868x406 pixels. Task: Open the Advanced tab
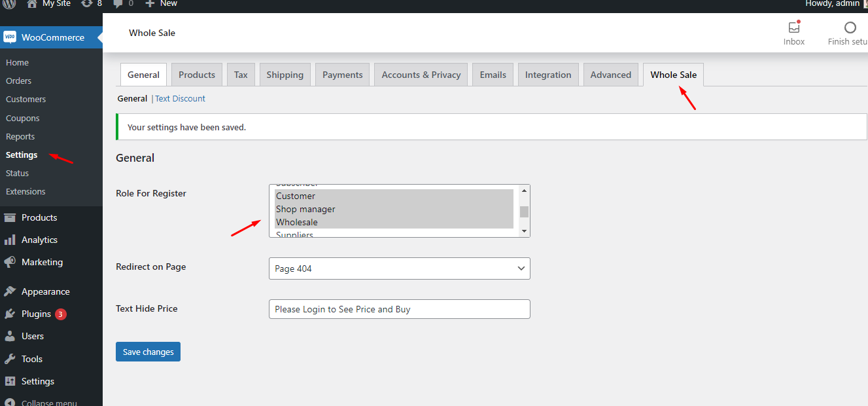[x=611, y=75]
